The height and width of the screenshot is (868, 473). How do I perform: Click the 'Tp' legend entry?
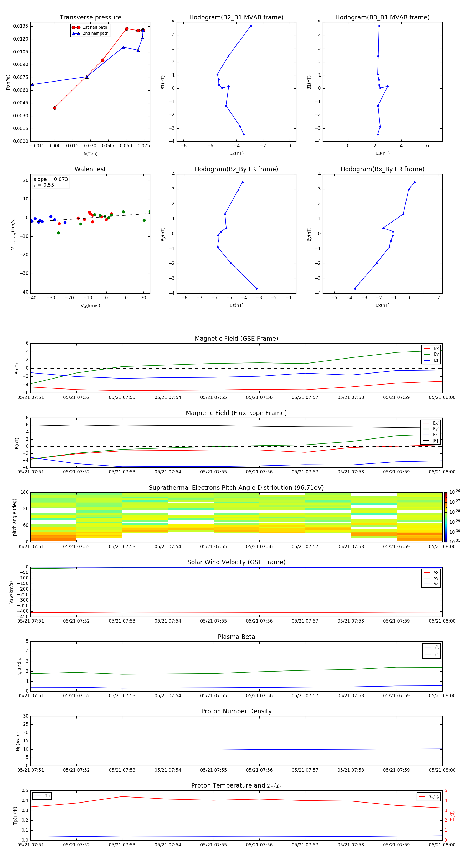click(x=42, y=796)
